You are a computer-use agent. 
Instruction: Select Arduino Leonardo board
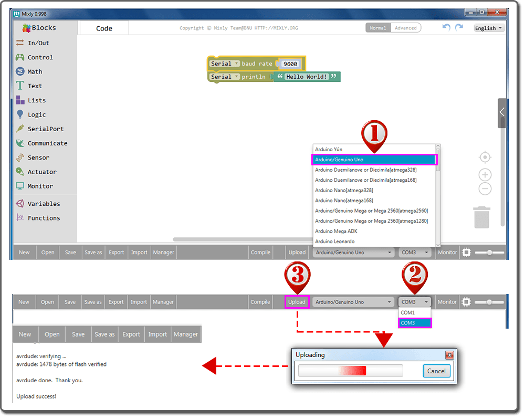(374, 241)
